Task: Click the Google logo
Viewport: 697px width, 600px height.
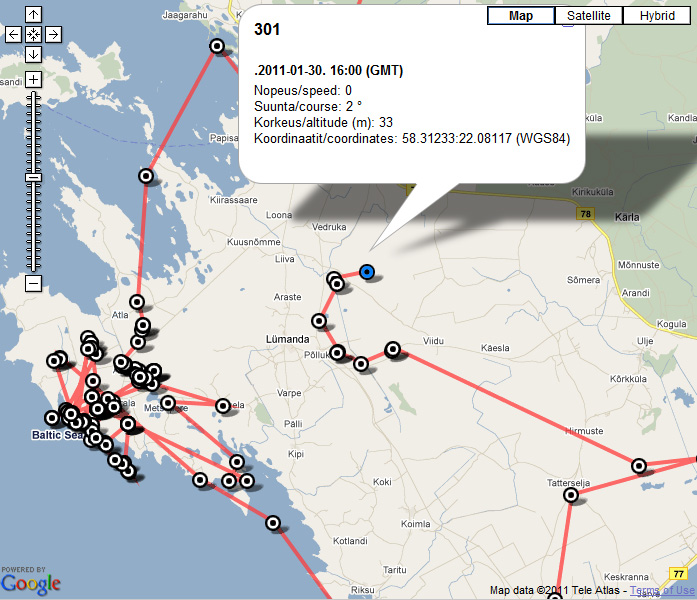Action: click(x=31, y=583)
